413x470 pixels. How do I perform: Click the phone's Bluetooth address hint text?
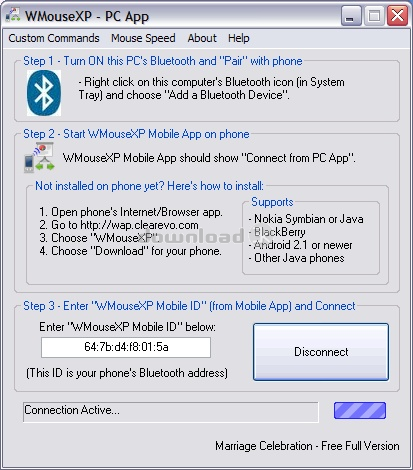[127, 373]
